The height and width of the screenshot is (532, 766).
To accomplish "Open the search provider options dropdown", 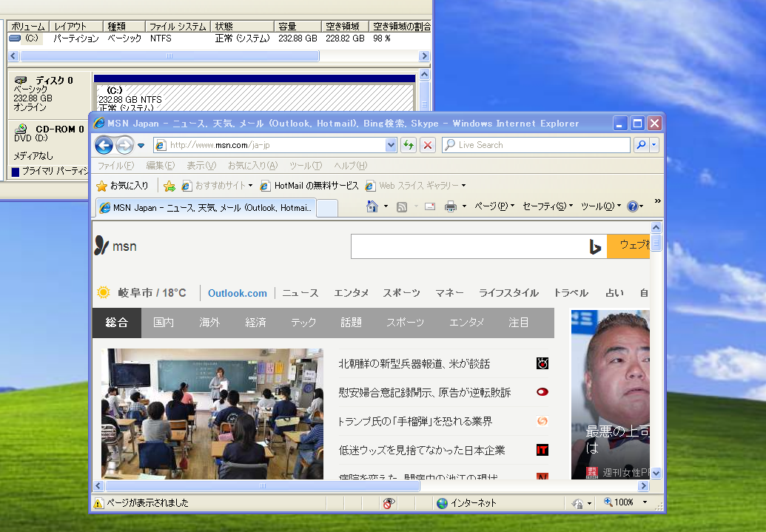I will (x=654, y=145).
